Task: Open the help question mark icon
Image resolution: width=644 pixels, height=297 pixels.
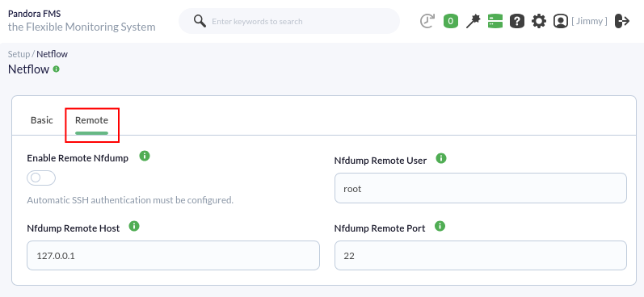Action: 517,21
